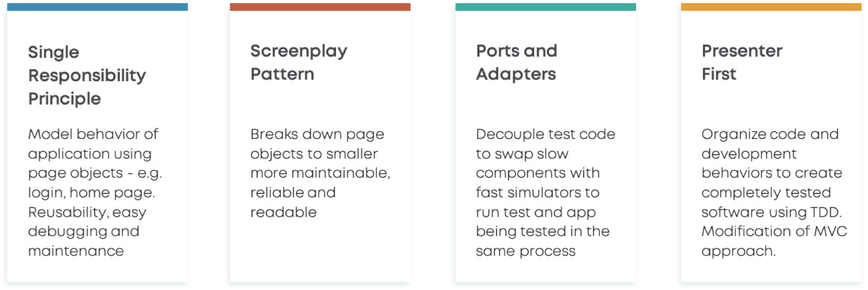
Task: Click the 'login, home page.' line
Action: 91,193
